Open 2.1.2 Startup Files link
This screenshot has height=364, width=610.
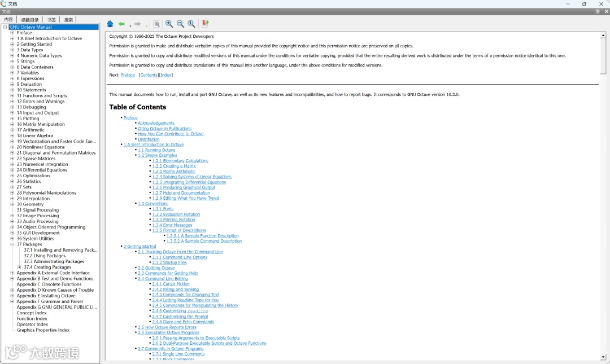[x=169, y=262]
